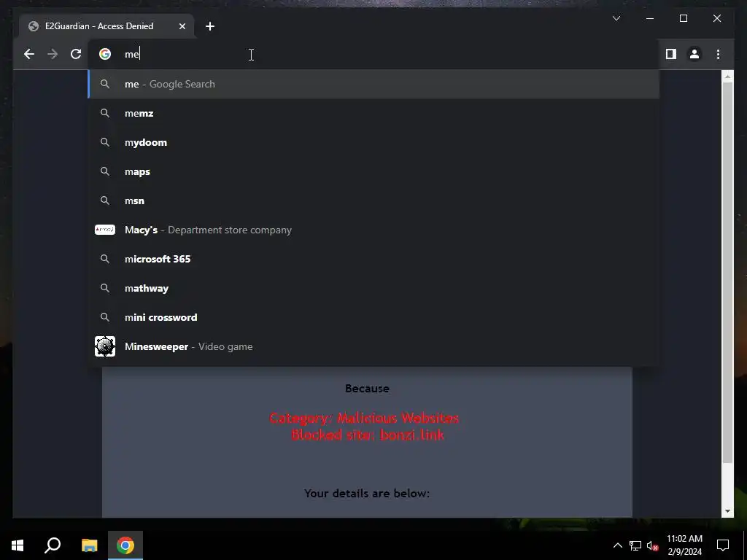This screenshot has width=747, height=560.
Task: Click the search icon beside 'microsoft 365'
Action: [105, 259]
